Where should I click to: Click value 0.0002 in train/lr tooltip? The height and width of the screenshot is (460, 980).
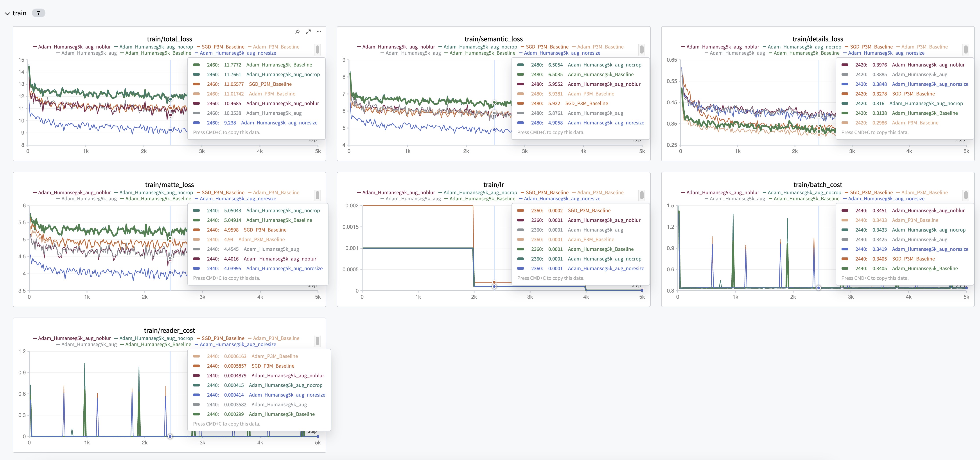(555, 210)
